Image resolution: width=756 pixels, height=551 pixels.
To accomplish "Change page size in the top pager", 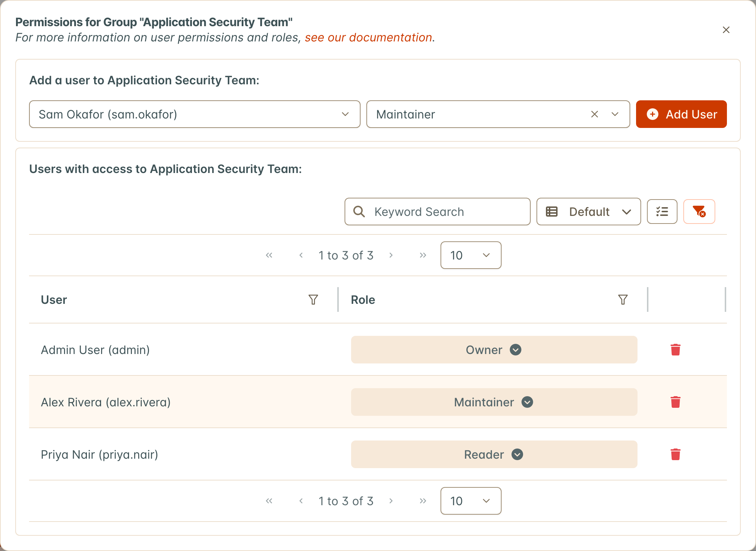I will (x=471, y=255).
